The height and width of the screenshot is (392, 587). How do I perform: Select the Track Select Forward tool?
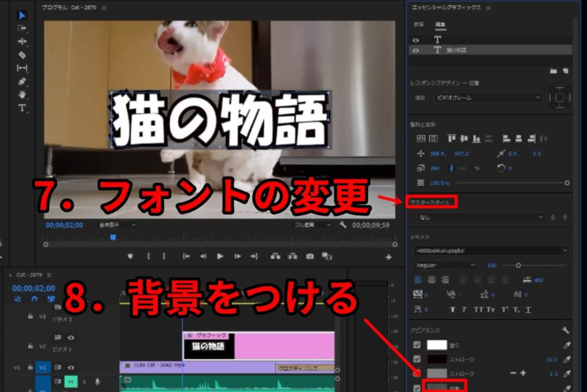click(x=22, y=28)
